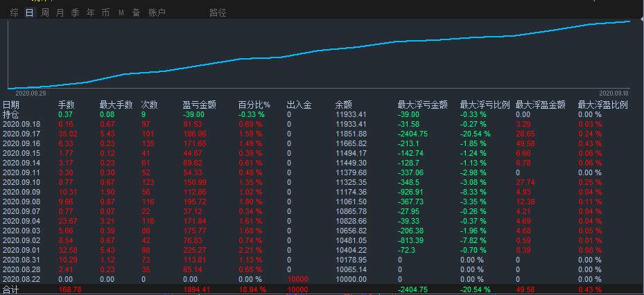This screenshot has height=295, width=644.
Task: Click the 最大浮盈比例 column header
Action: pos(603,105)
